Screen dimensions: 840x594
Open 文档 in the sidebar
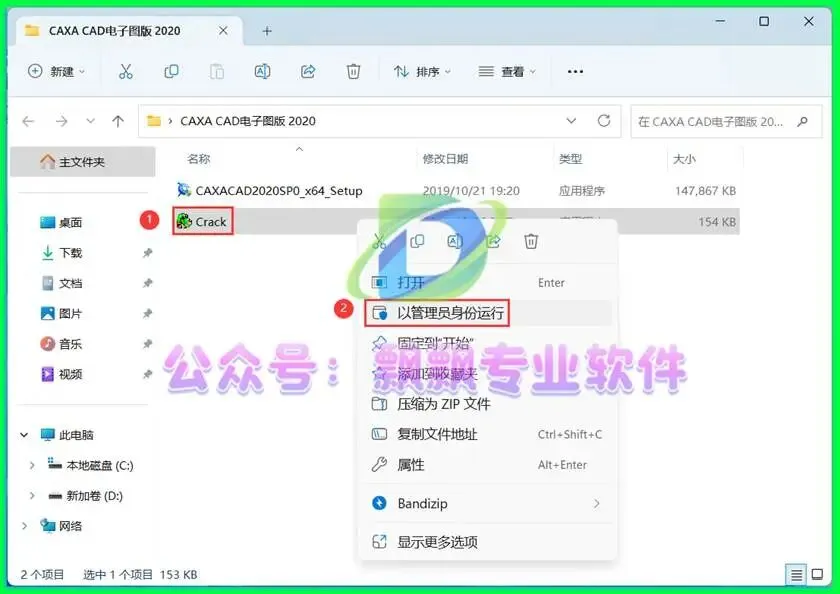pyautogui.click(x=70, y=283)
